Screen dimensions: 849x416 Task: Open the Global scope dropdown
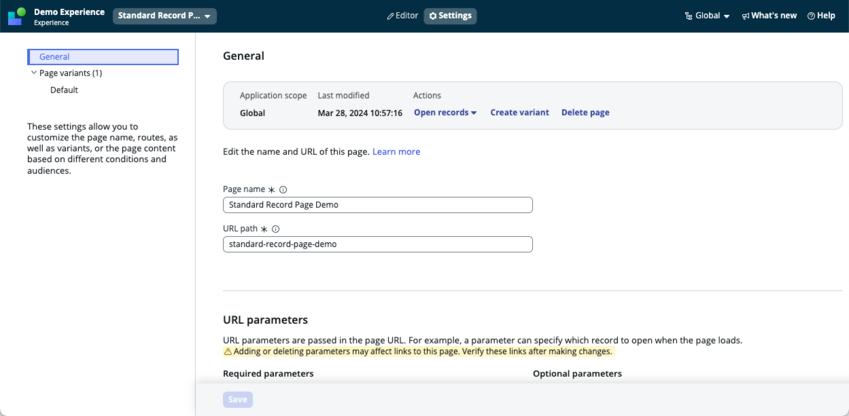(x=707, y=16)
